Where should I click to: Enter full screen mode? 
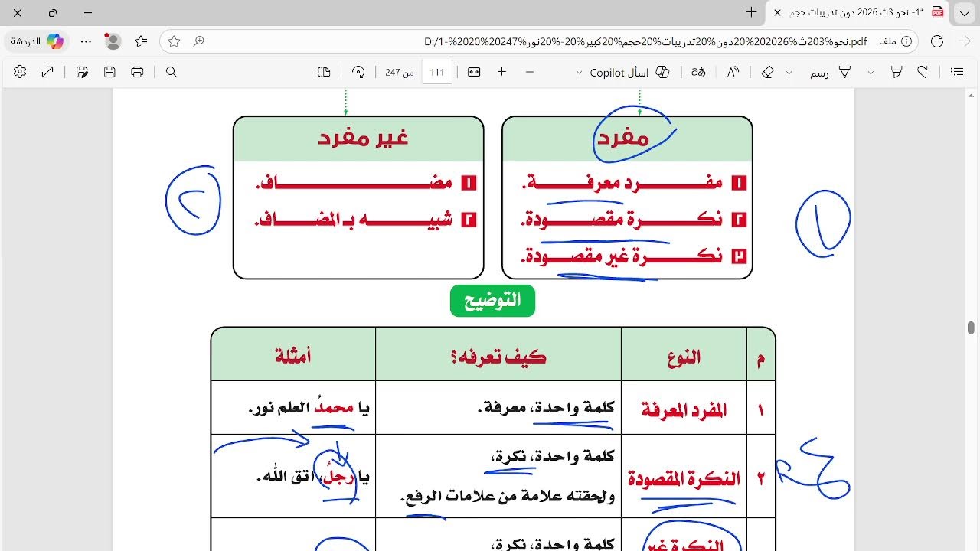(x=47, y=72)
